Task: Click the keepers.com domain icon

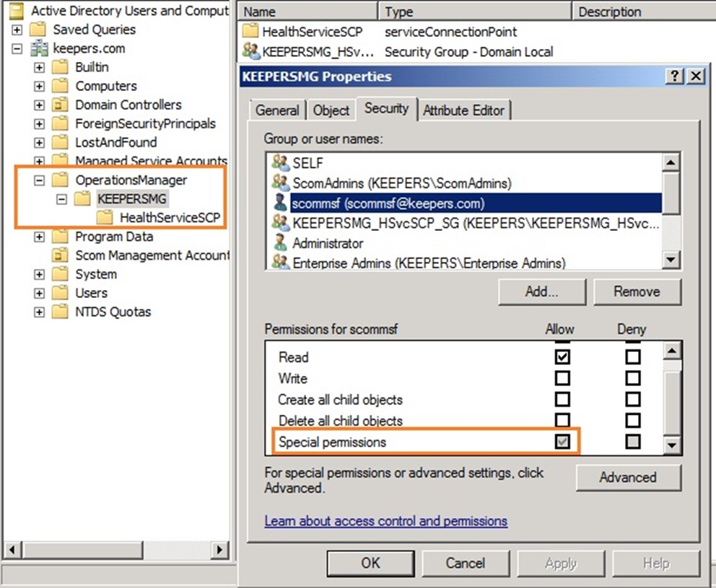Action: click(x=39, y=48)
